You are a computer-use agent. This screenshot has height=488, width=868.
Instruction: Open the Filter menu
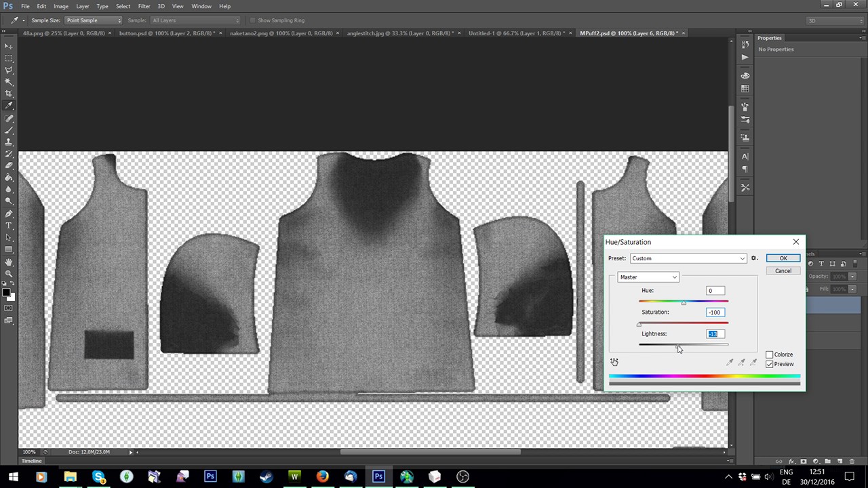click(144, 6)
